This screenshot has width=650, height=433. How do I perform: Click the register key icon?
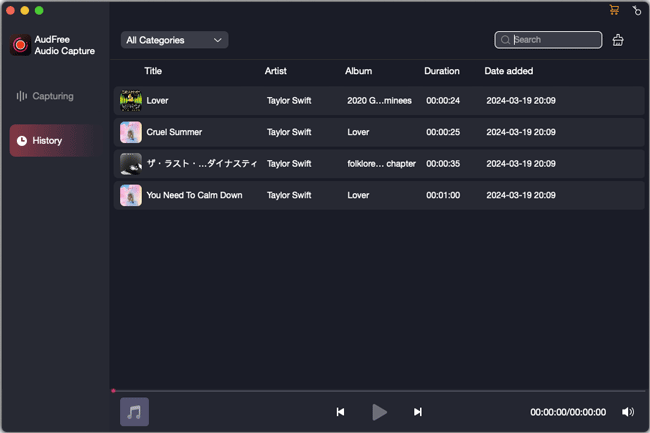click(x=637, y=10)
